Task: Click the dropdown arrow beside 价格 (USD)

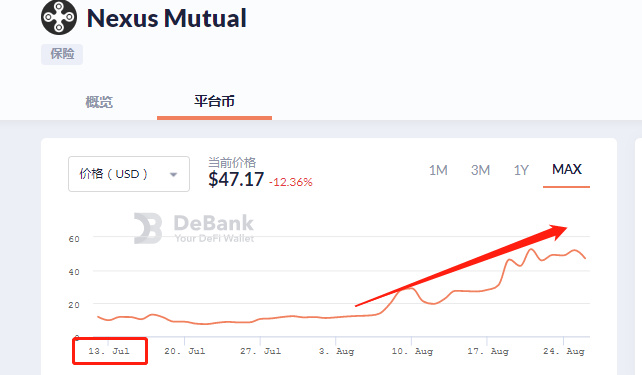Action: [x=174, y=175]
